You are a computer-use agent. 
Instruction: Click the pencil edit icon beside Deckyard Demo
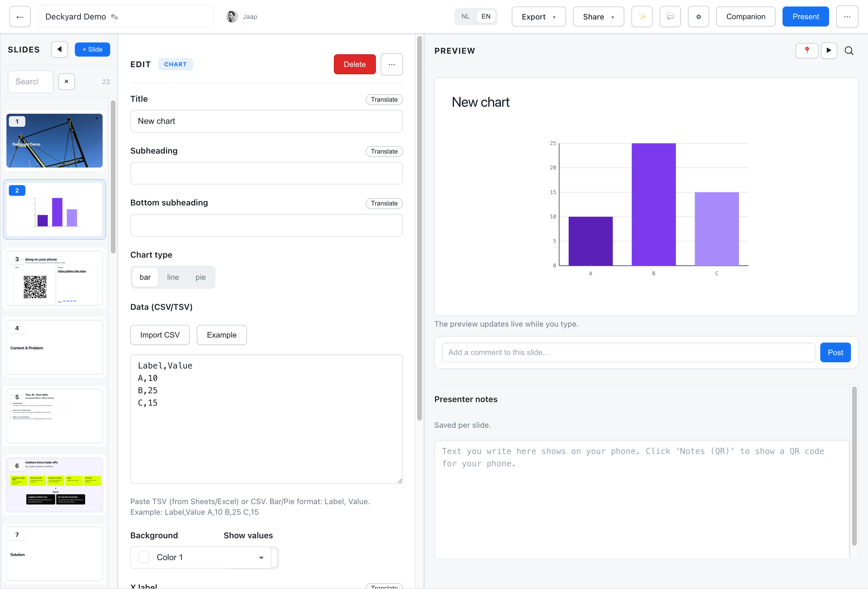coord(115,17)
